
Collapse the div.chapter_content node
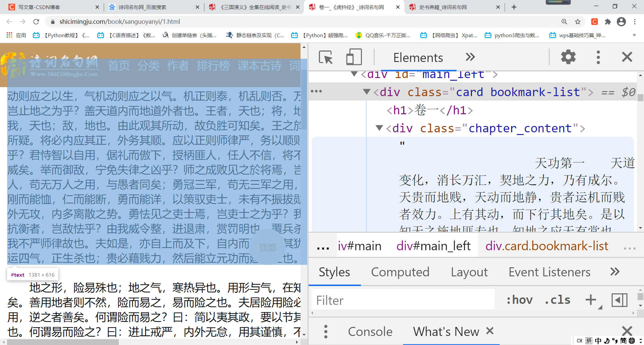379,128
